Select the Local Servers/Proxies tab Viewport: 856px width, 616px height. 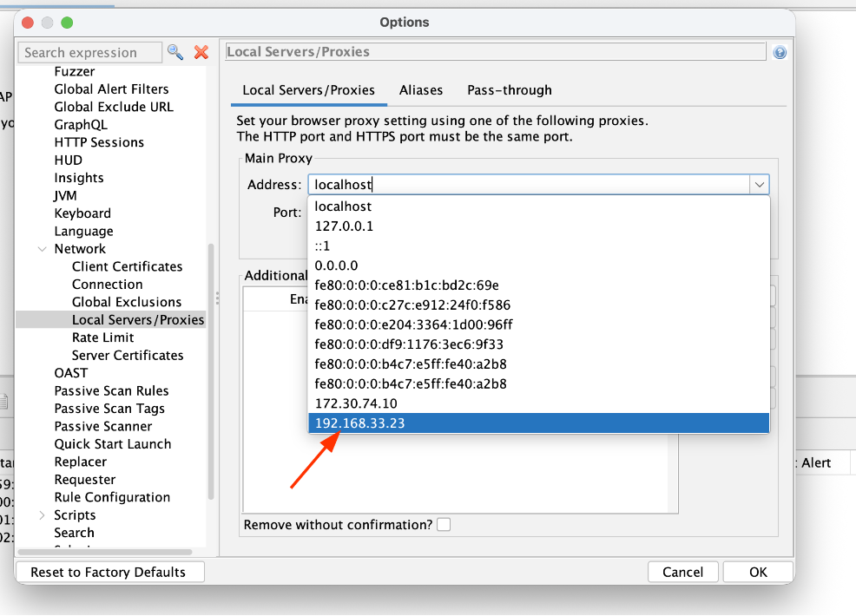[308, 90]
